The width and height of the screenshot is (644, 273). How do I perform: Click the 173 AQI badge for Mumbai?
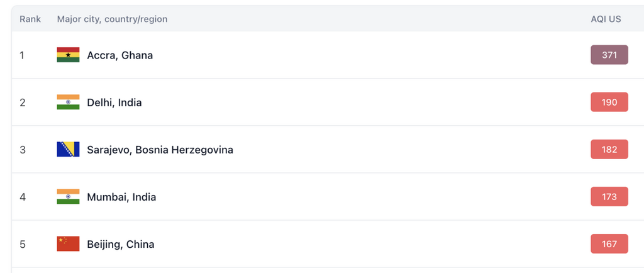609,197
